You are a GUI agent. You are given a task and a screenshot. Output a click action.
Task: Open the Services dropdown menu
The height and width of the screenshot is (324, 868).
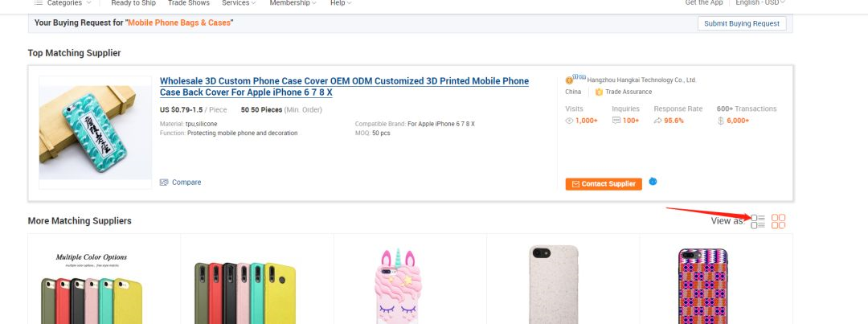point(239,3)
